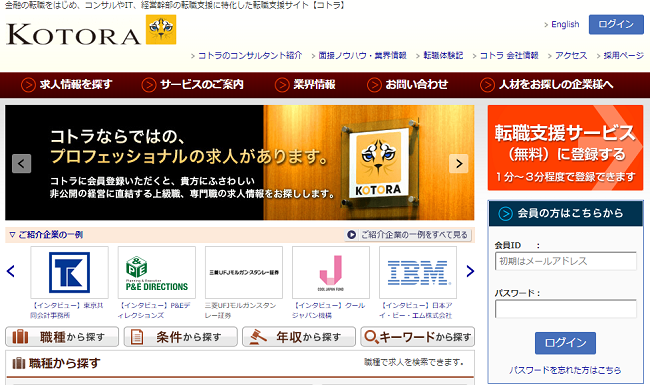Open 業界情報 menu item
This screenshot has width=650, height=385.
coord(305,85)
